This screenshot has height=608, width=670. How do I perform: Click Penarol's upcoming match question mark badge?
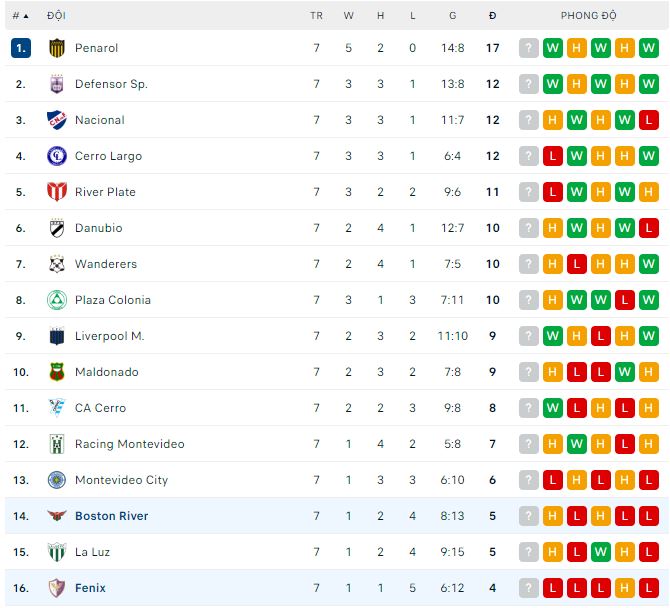(x=529, y=48)
